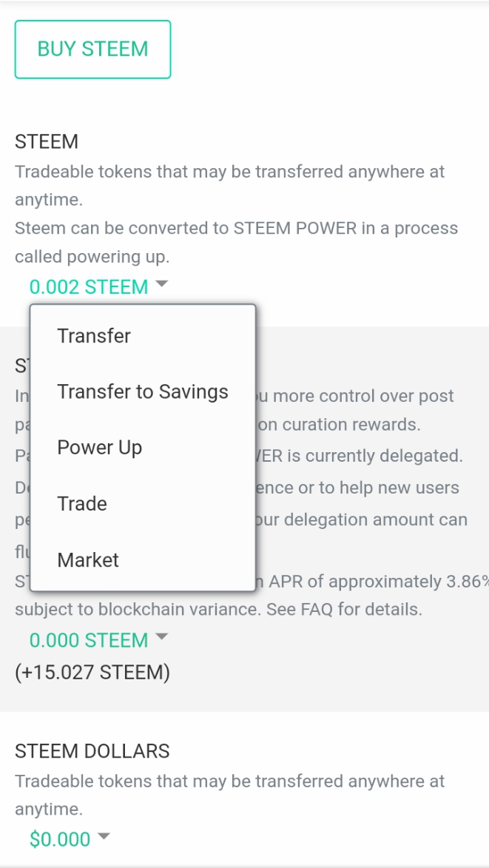Click the arrow beside $0.000
Screen dimensions: 489x868
pos(104,837)
